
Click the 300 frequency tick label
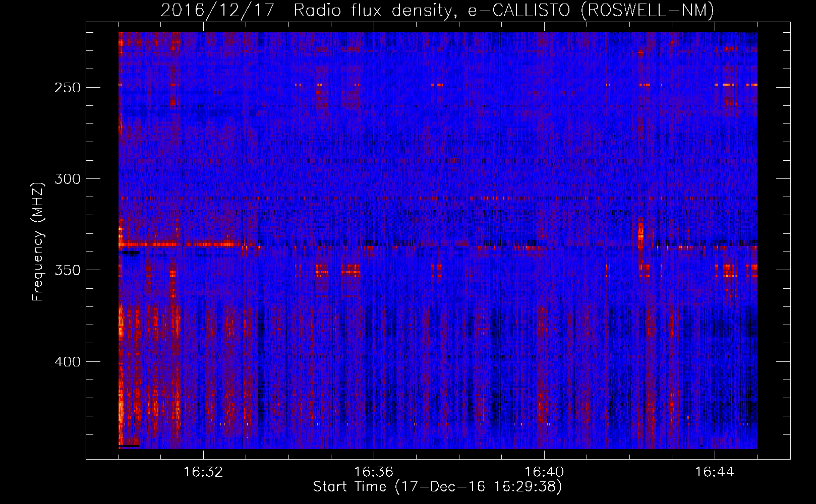tap(67, 179)
